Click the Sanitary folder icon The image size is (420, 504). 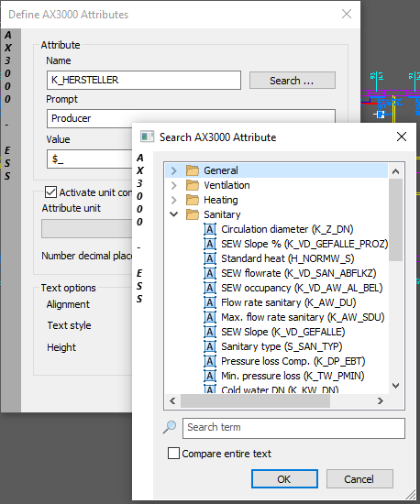coord(193,214)
